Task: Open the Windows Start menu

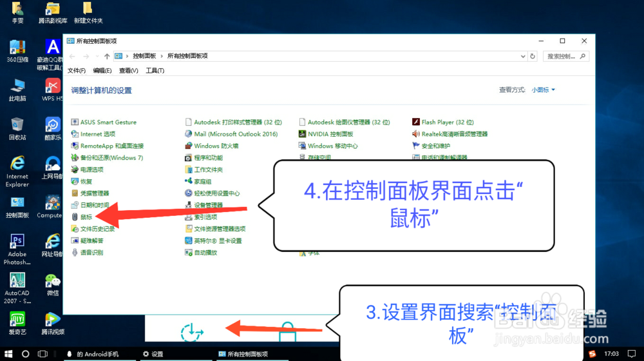Action: pyautogui.click(x=8, y=354)
